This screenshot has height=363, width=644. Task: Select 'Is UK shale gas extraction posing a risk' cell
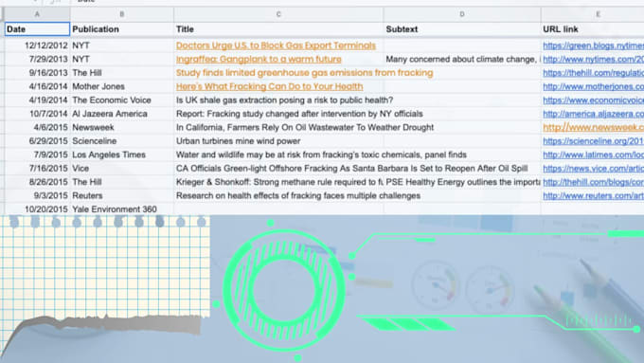click(278, 100)
